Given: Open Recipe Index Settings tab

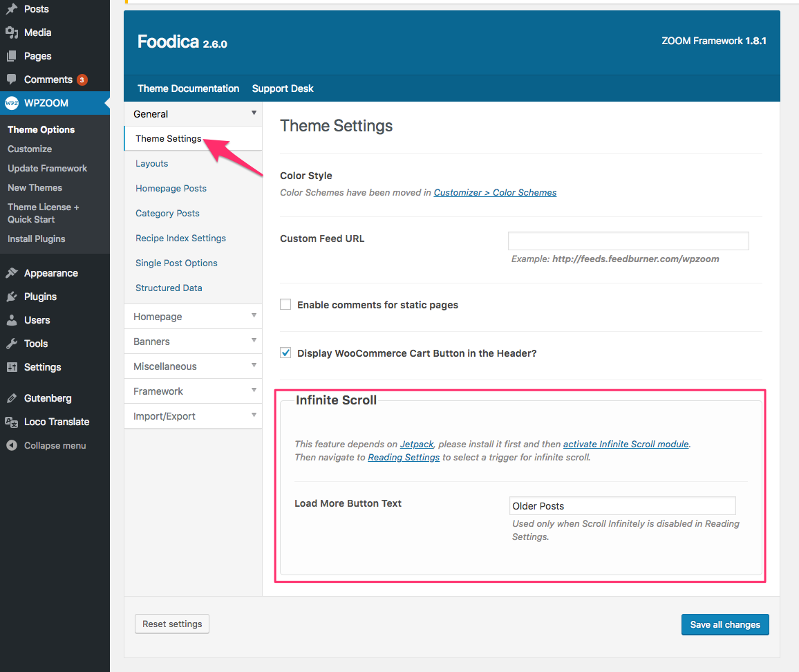Looking at the screenshot, I should click(x=181, y=238).
